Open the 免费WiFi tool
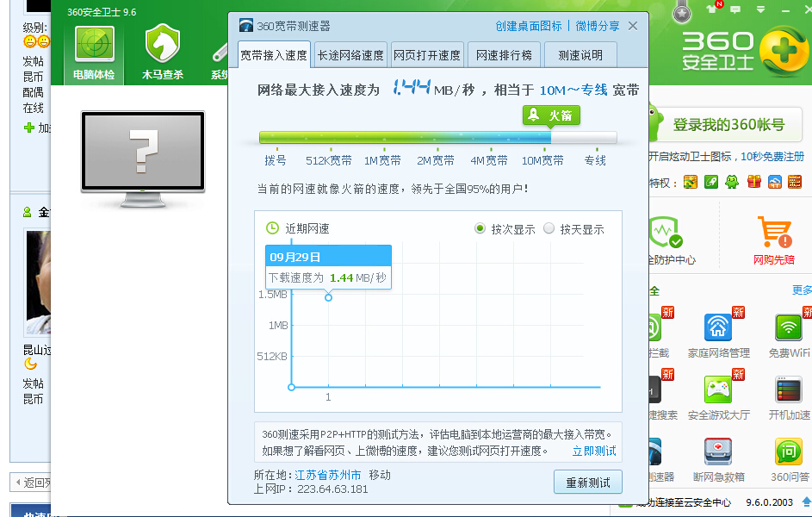This screenshot has width=812, height=517. coord(789,328)
